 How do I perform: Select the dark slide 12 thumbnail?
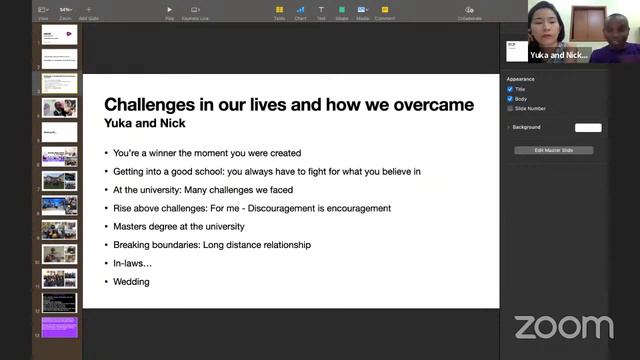pos(60,303)
